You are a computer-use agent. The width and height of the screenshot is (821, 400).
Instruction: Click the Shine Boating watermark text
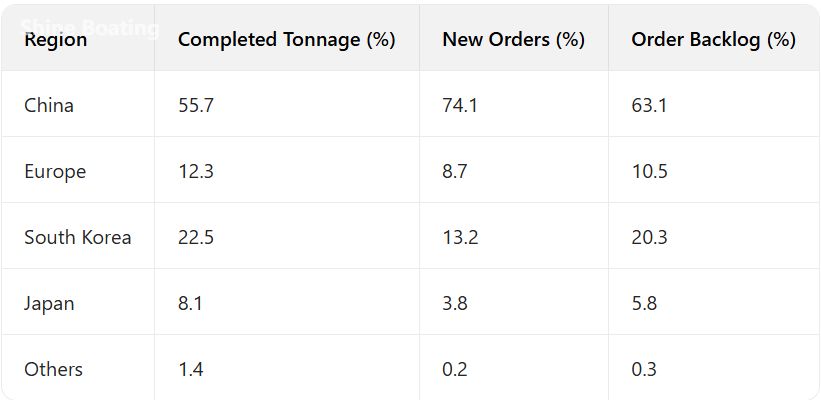[90, 27]
